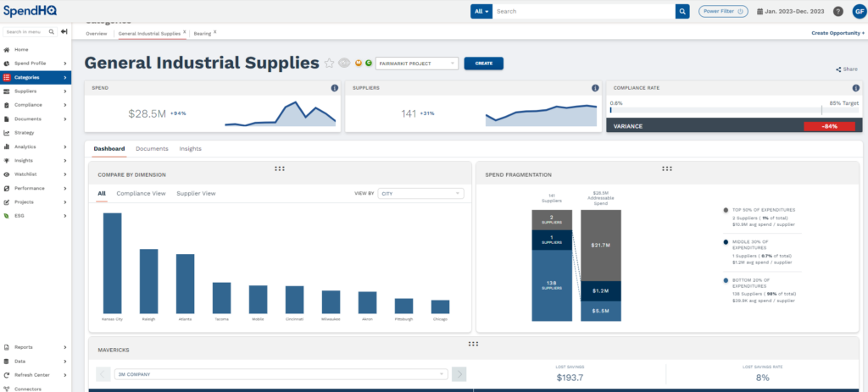Expand the Analytics sidebar chevron
Screen dimensions: 868x392
click(64, 146)
